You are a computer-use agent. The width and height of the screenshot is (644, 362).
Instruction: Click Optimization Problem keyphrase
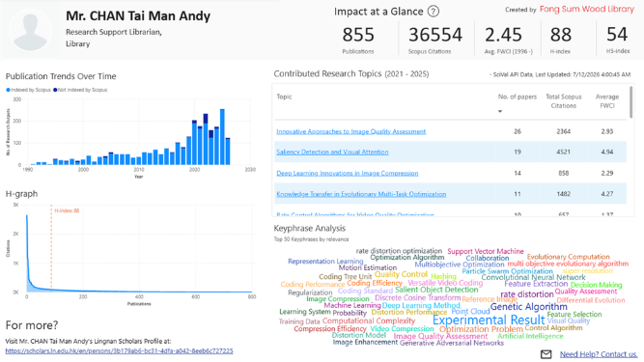coord(482,329)
